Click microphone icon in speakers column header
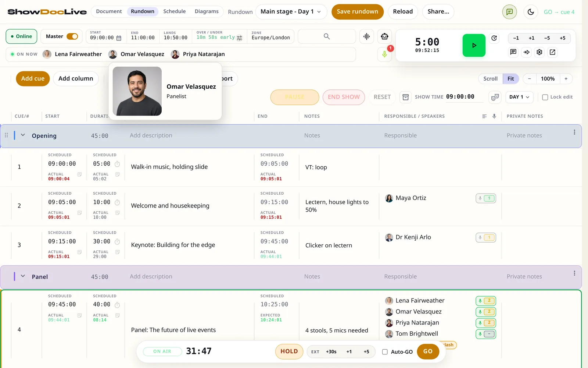 click(x=494, y=116)
